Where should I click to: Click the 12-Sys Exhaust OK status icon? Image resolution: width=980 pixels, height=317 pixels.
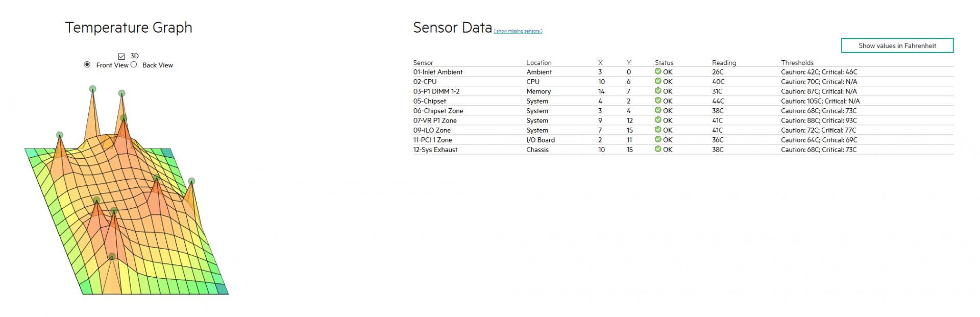coord(658,149)
